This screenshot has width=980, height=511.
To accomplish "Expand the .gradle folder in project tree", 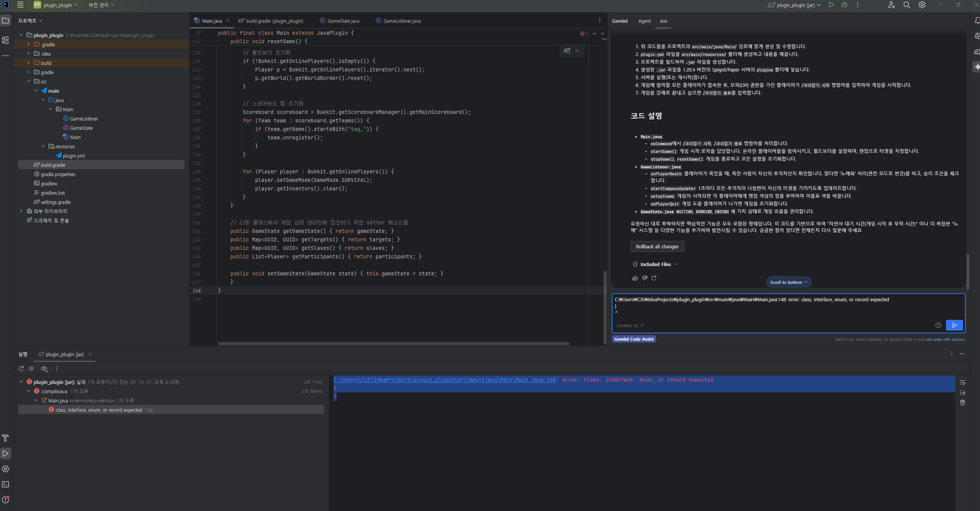I will click(29, 44).
